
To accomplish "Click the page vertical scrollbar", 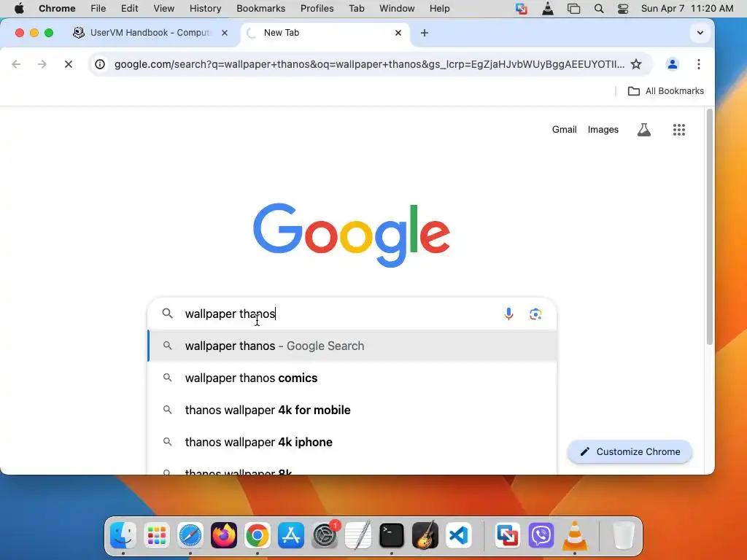I will click(x=709, y=227).
